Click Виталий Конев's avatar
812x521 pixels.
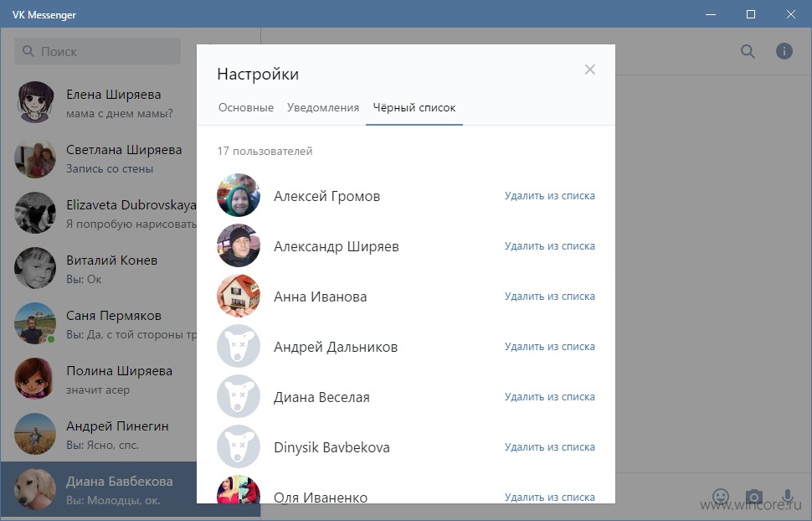(x=35, y=268)
